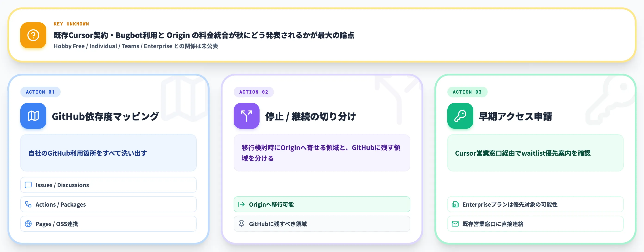Open the Issues / Discussions row
Screen dimensions: 644x252
coord(108,185)
